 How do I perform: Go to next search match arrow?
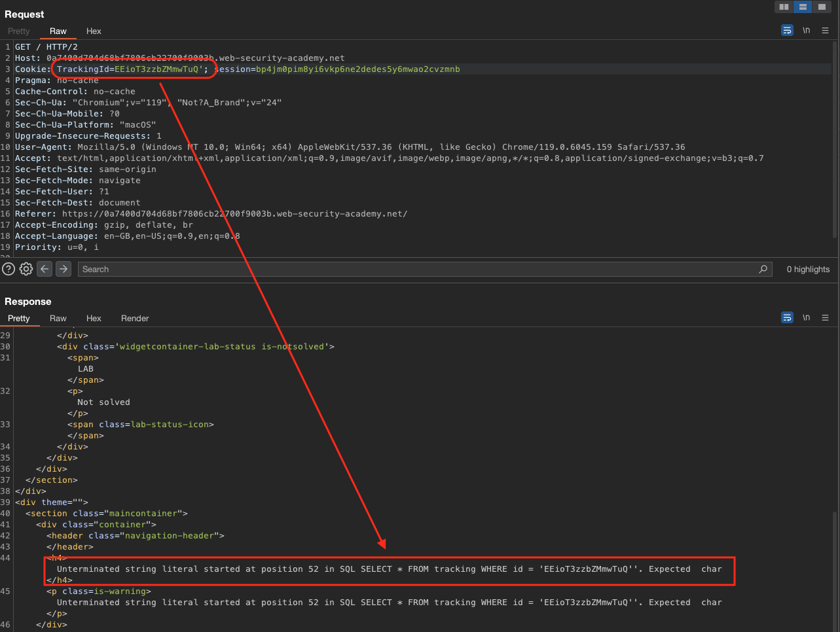tap(64, 269)
